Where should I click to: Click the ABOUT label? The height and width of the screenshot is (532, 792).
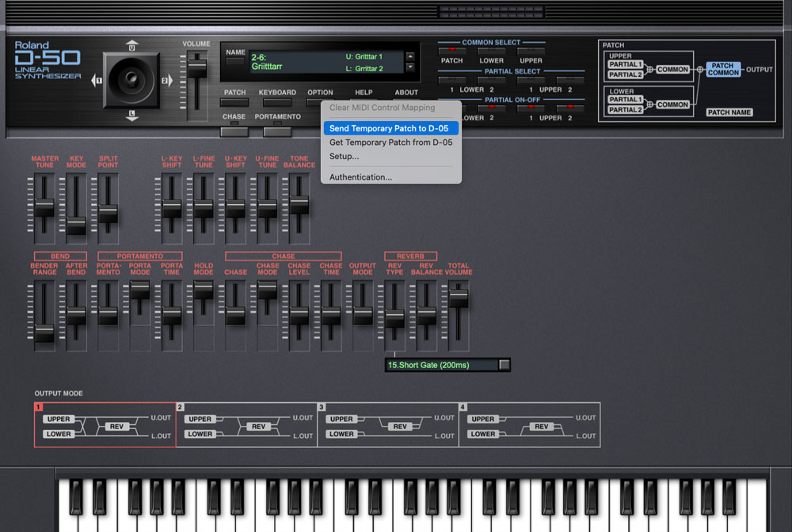pyautogui.click(x=406, y=93)
